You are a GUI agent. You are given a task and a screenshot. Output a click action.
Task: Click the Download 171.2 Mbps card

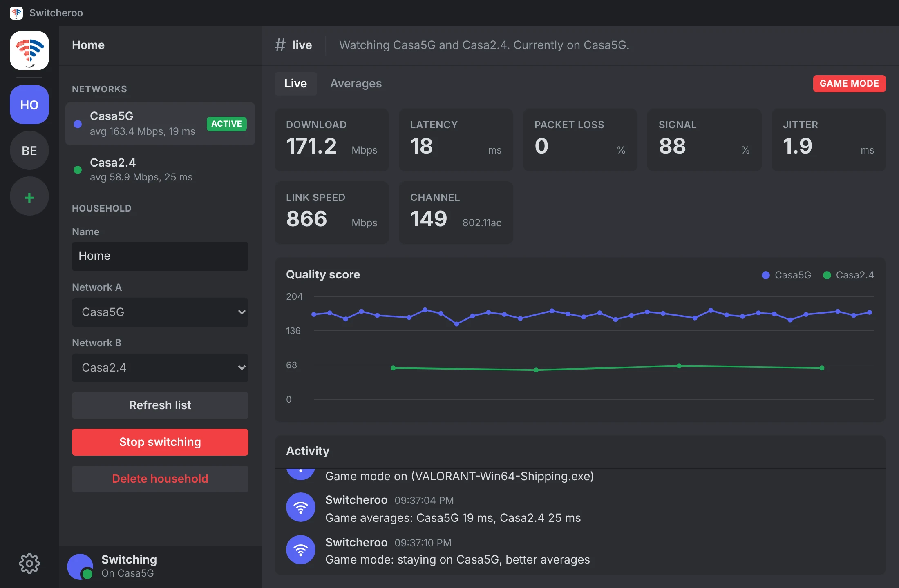332,140
